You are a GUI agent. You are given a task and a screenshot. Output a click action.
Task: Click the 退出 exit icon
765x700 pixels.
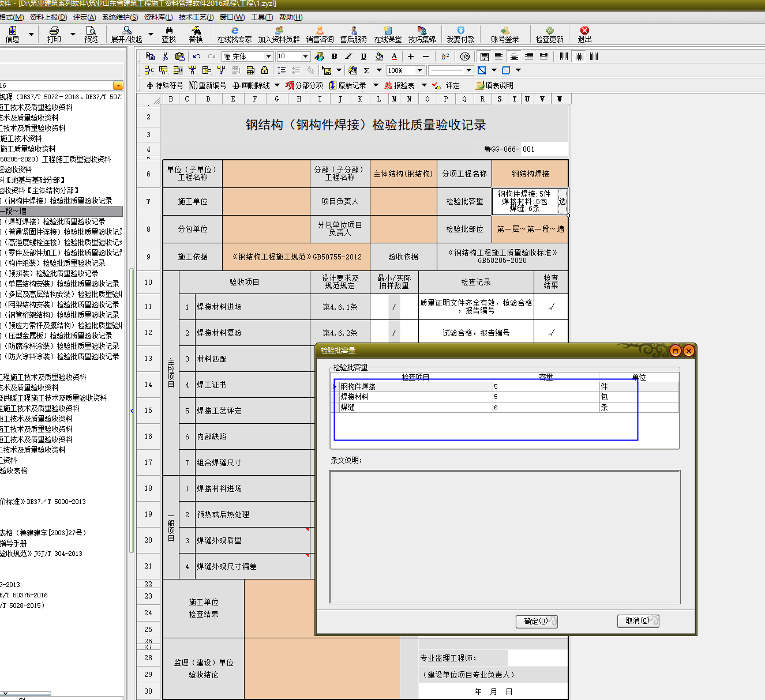coord(585,35)
